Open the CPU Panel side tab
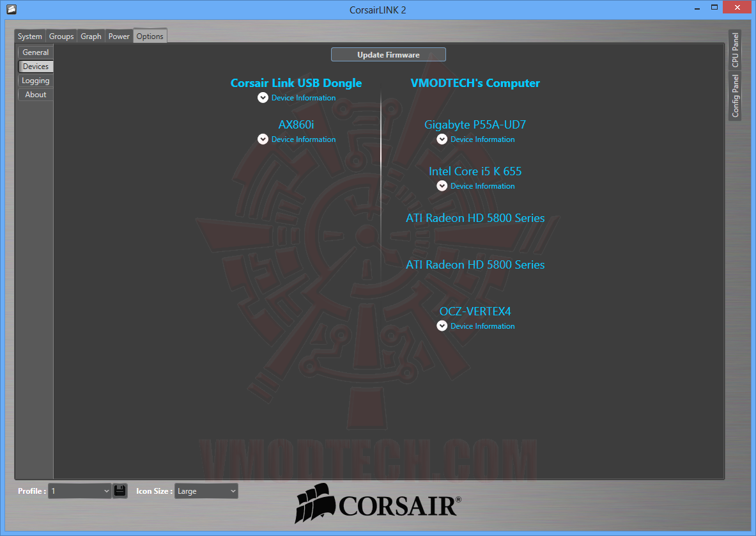Image resolution: width=756 pixels, height=536 pixels. click(x=735, y=50)
